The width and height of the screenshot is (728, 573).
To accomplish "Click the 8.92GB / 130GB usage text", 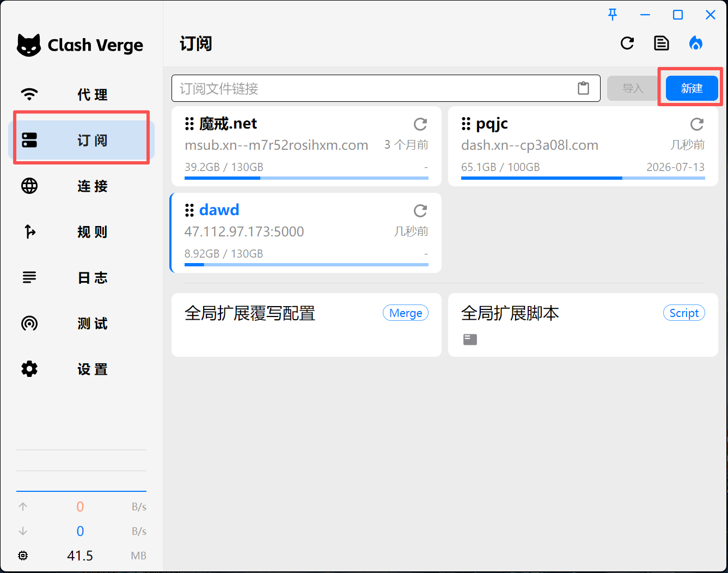I will [224, 254].
